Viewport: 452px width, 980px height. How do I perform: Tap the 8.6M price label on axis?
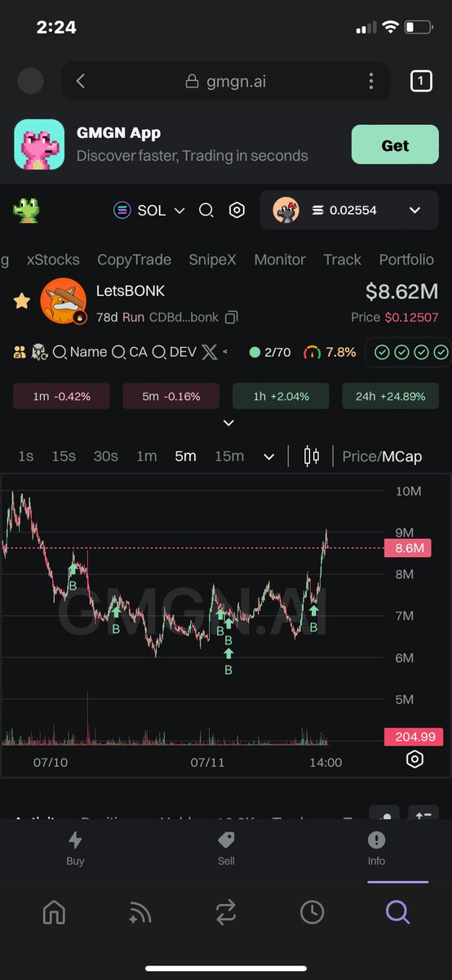(x=409, y=548)
